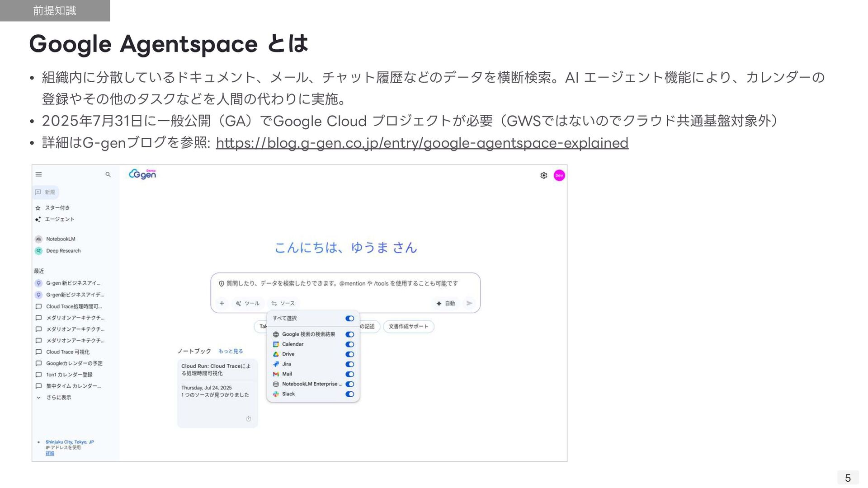This screenshot has width=868, height=488.
Task: Click the Deep Research icon in the sidebar
Action: point(39,251)
